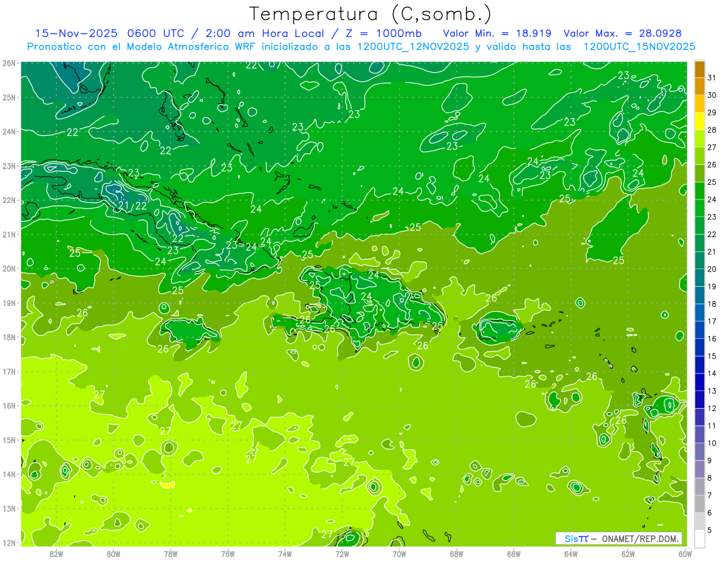Click longitude axis label '82W'
This screenshot has width=728, height=562.
click(x=56, y=554)
